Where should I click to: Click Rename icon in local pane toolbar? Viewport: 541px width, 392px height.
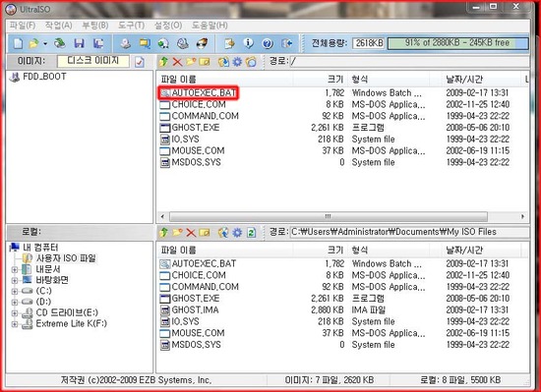pyautogui.click(x=205, y=233)
